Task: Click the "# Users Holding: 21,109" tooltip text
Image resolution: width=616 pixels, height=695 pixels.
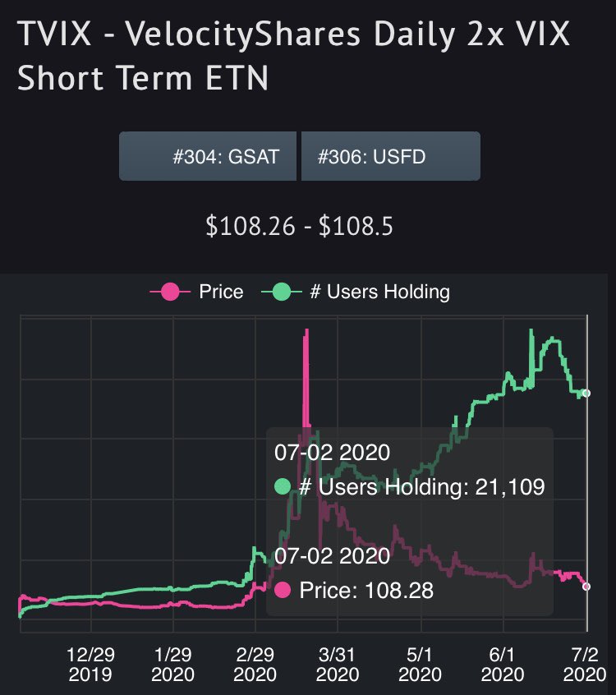Action: [421, 487]
